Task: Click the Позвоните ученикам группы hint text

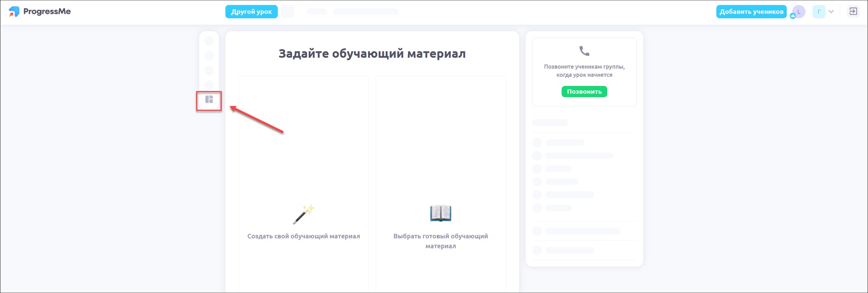Action: click(x=584, y=71)
